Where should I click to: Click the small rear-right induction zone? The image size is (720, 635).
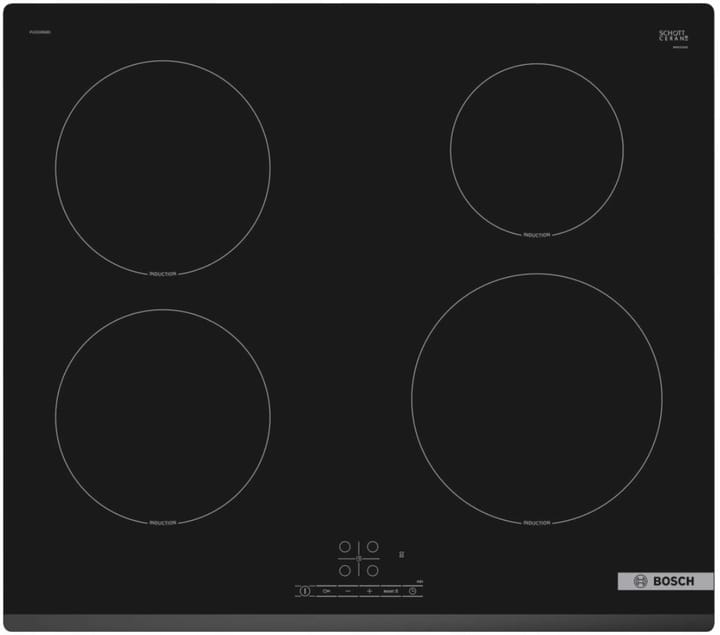(537, 150)
